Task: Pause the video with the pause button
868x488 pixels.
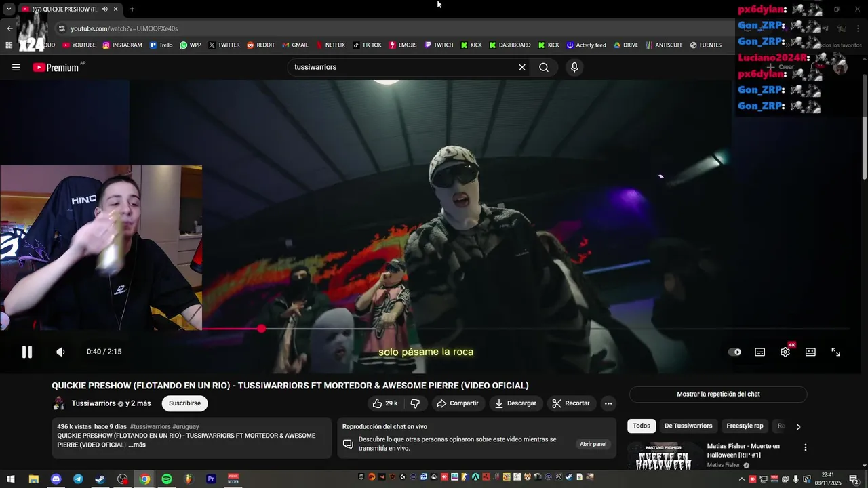Action: point(27,352)
